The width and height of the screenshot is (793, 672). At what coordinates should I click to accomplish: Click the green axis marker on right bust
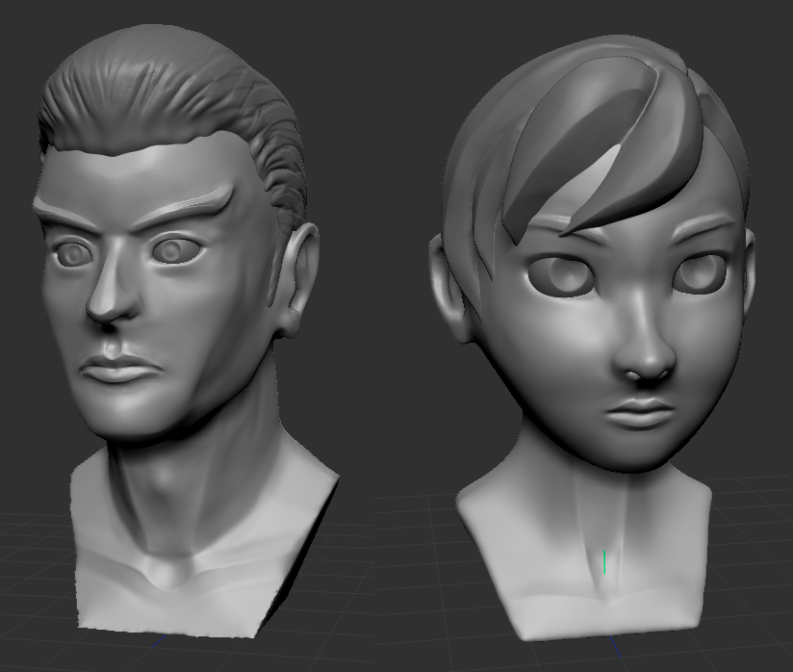[x=604, y=561]
